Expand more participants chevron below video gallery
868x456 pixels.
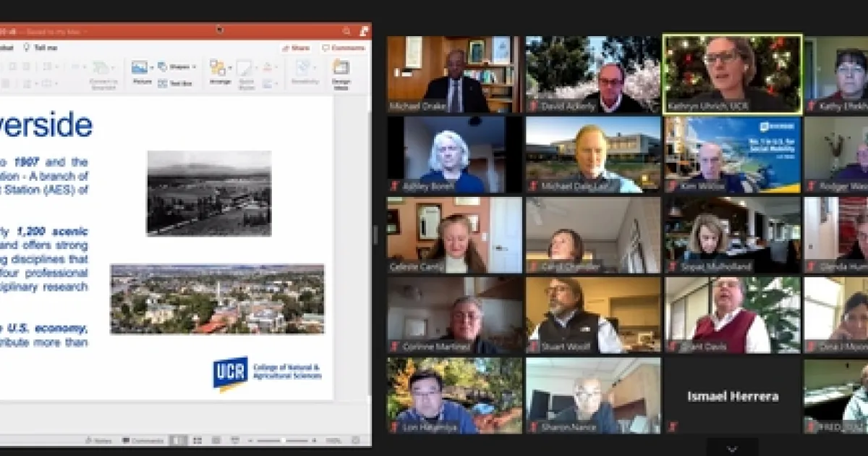(x=732, y=448)
